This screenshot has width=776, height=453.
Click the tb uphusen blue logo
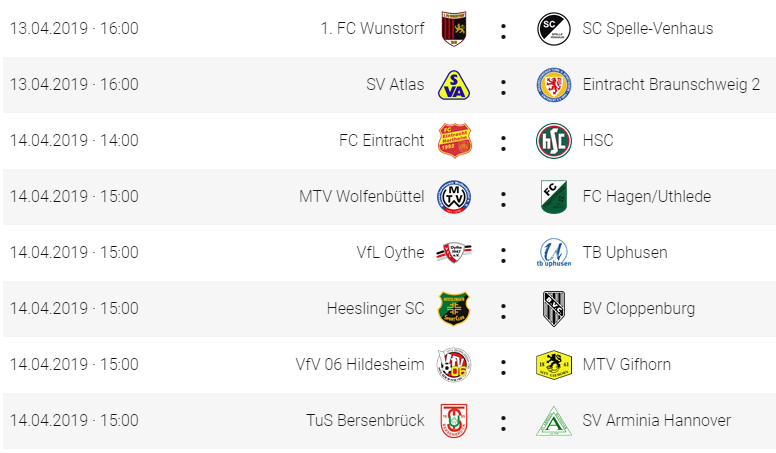pos(554,252)
